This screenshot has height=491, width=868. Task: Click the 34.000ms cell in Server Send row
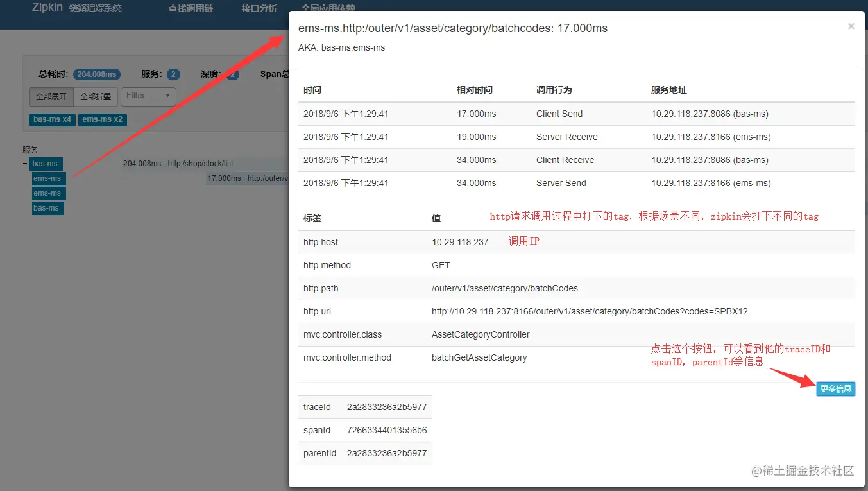tap(477, 183)
